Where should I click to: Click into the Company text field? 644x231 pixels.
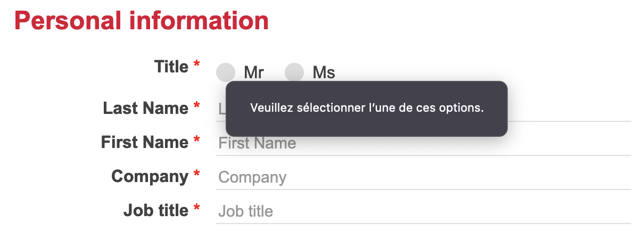click(423, 177)
